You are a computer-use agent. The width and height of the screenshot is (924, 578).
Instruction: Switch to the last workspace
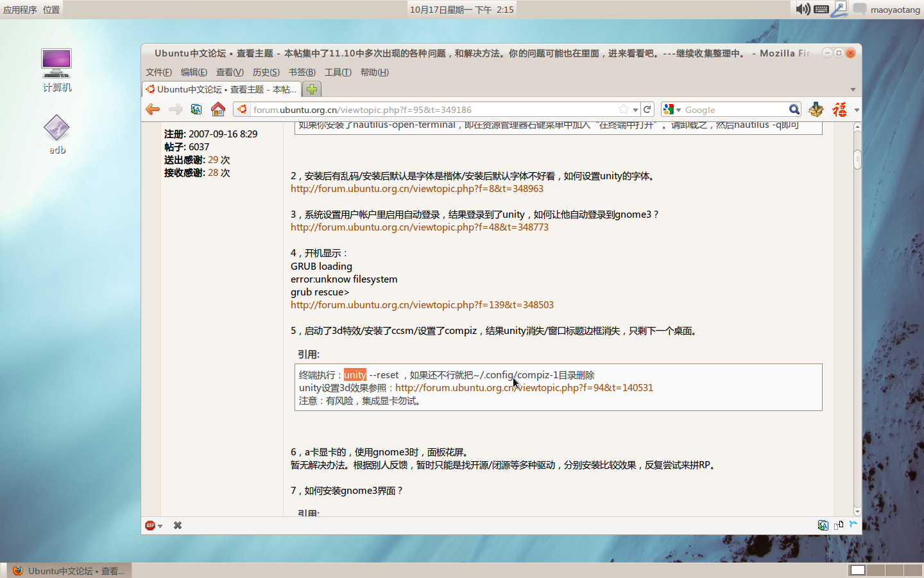click(913, 570)
